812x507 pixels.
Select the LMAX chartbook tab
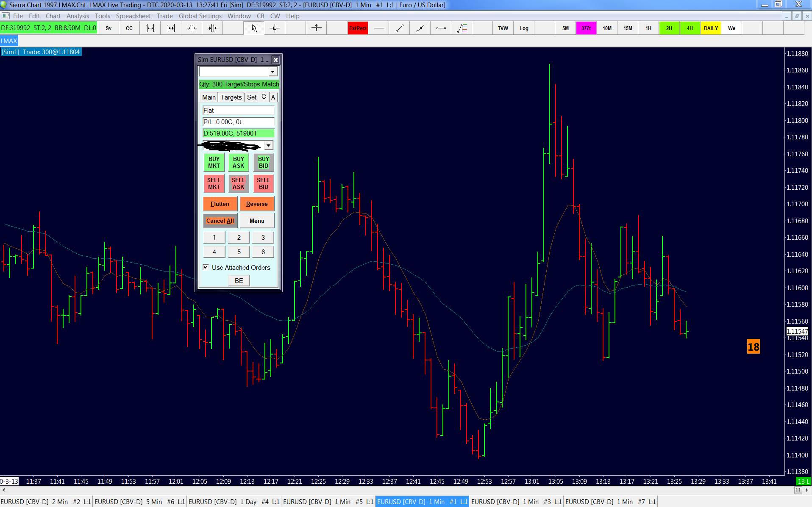pyautogui.click(x=9, y=41)
